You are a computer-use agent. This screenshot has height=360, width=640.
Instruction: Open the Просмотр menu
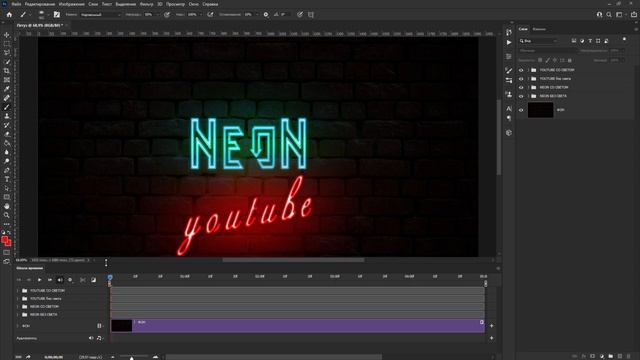pyautogui.click(x=175, y=4)
